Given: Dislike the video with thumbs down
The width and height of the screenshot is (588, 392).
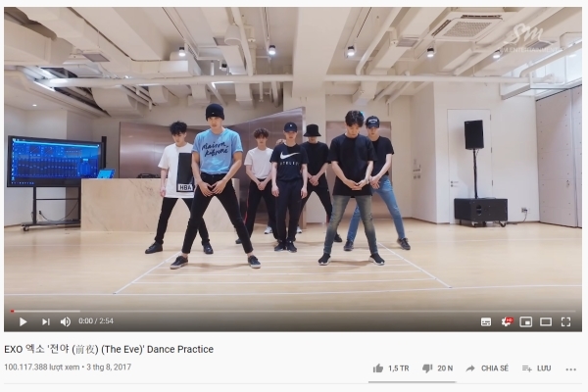Looking at the screenshot, I should click(427, 368).
